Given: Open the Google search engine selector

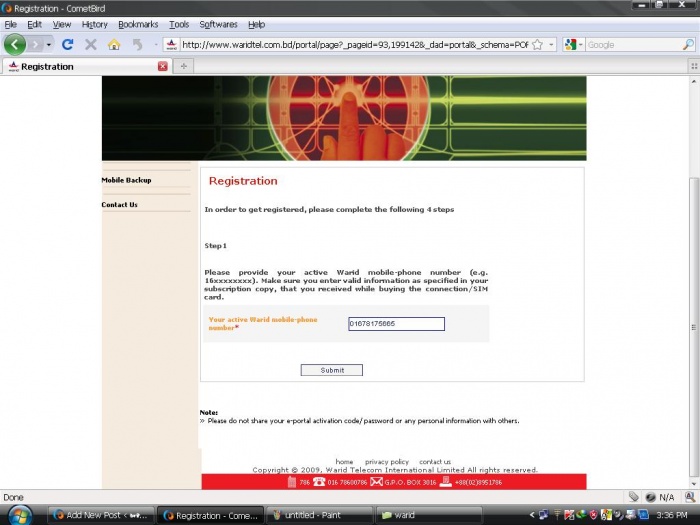Looking at the screenshot, I should (574, 45).
